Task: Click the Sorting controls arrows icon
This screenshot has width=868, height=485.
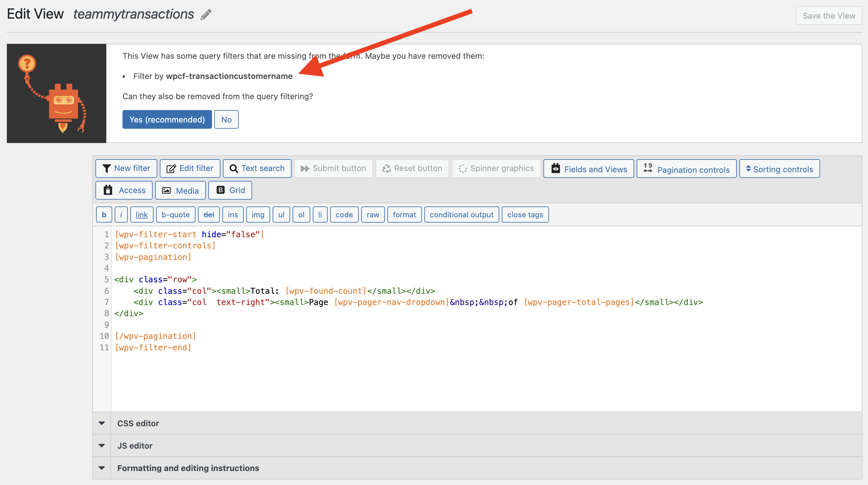Action: tap(748, 169)
